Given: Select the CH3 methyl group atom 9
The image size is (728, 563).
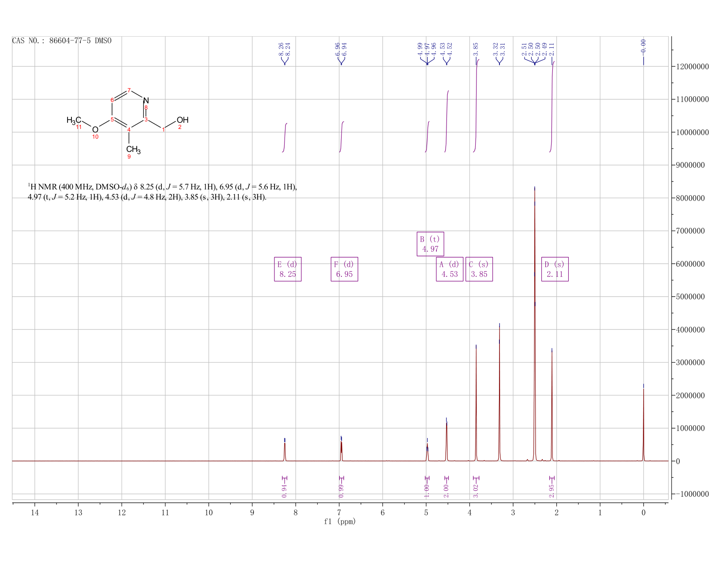Looking at the screenshot, I should 133,150.
